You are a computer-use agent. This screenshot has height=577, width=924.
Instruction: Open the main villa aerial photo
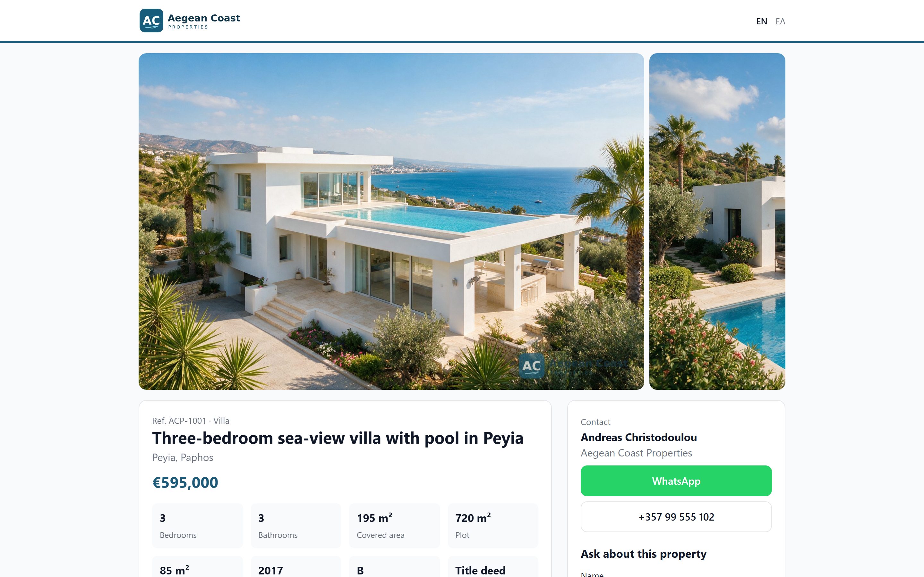(391, 221)
